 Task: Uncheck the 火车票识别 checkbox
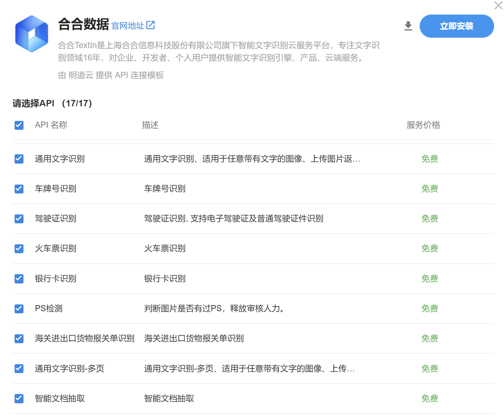coord(19,249)
